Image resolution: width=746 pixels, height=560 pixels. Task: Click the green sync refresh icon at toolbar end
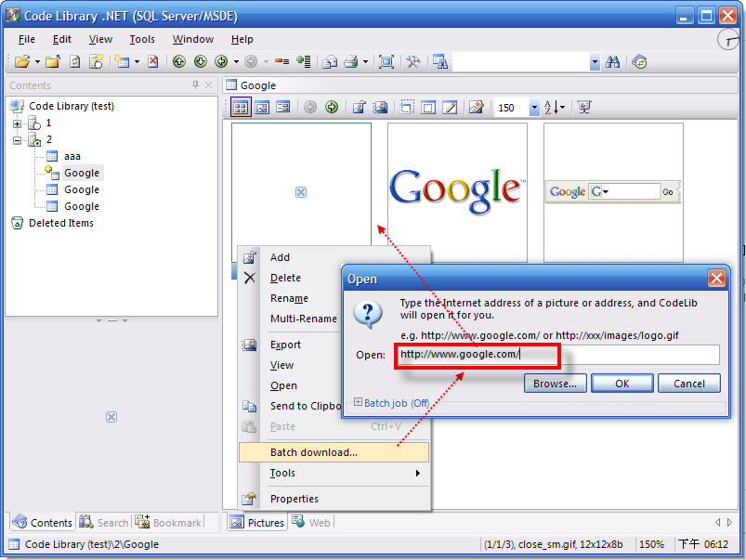[639, 62]
